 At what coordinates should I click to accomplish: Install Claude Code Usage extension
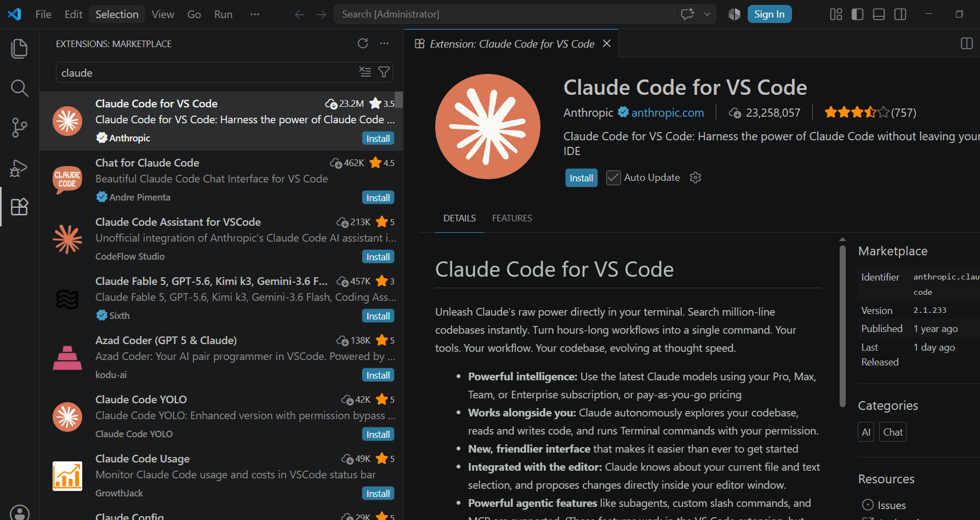coord(378,494)
